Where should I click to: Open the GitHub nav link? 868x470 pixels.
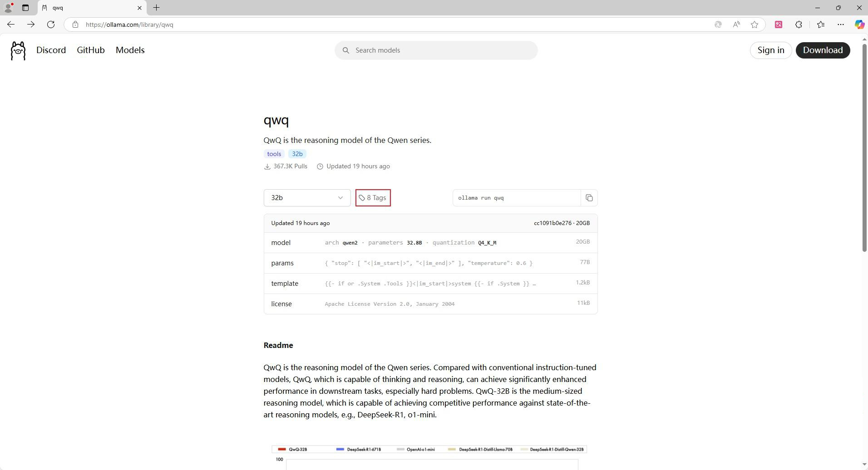point(90,50)
